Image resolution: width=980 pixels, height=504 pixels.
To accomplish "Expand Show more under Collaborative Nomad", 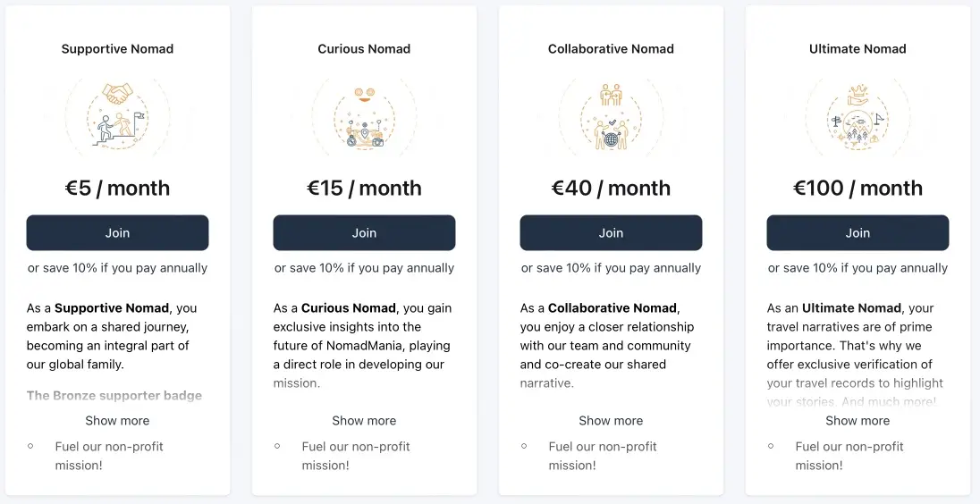I will tap(611, 420).
